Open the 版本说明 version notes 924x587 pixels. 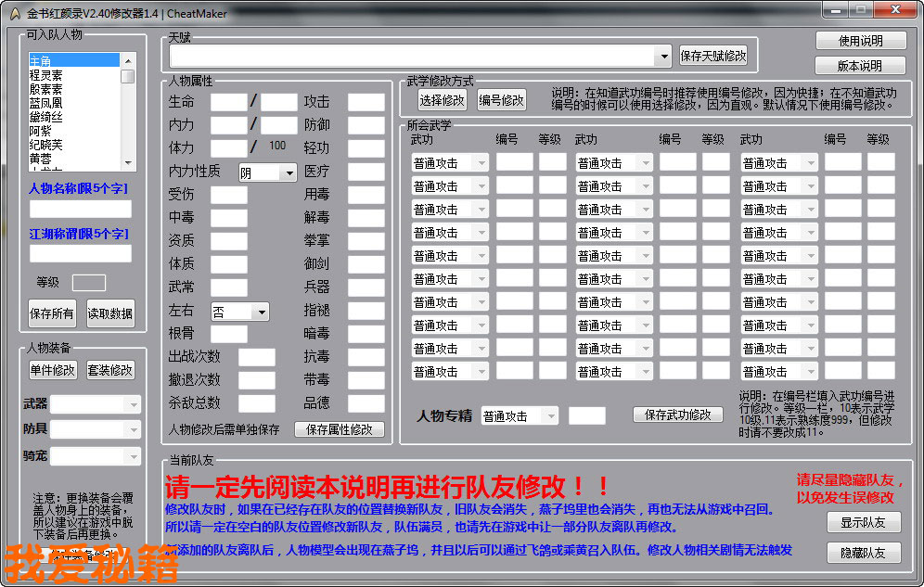[x=860, y=66]
